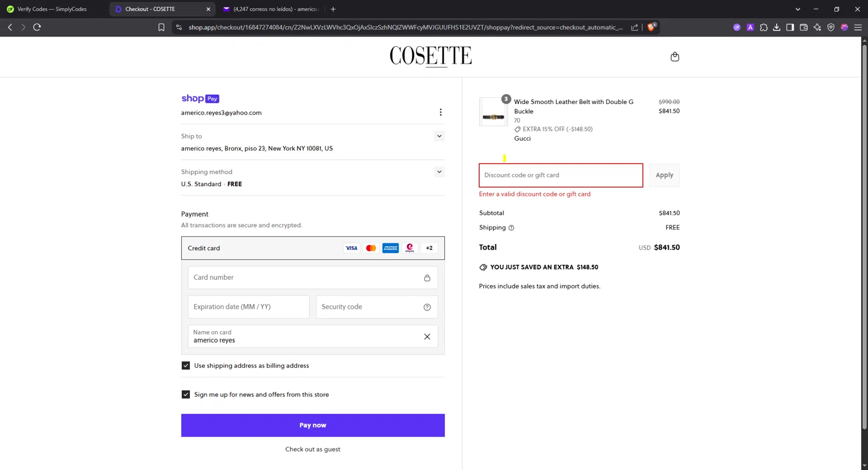Image resolution: width=868 pixels, height=470 pixels.
Task: Click 'Wide Smooth Leather Belt' product title
Action: (x=573, y=106)
